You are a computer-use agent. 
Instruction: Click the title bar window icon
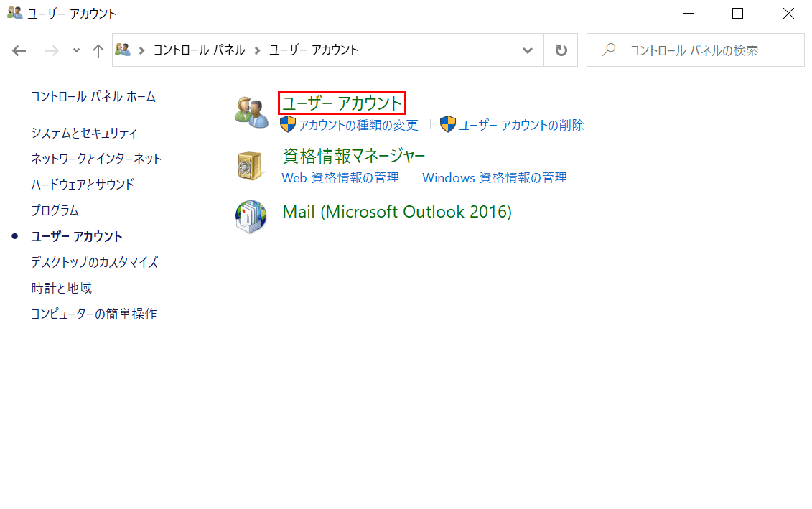(15, 13)
